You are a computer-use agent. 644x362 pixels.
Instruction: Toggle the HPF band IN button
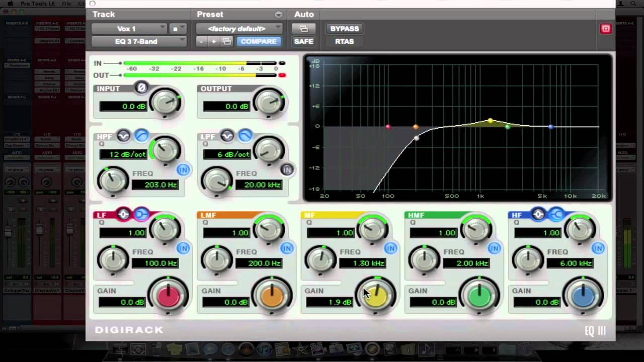[x=183, y=170]
